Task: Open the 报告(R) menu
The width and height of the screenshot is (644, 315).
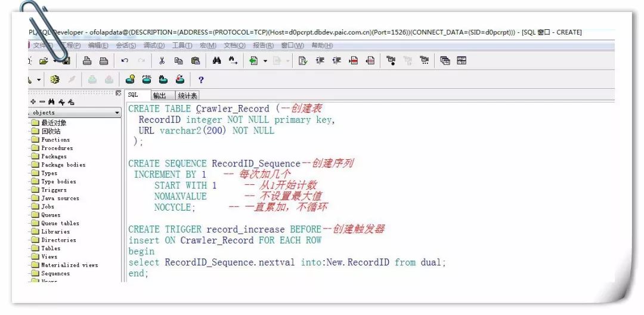Action: [x=264, y=45]
